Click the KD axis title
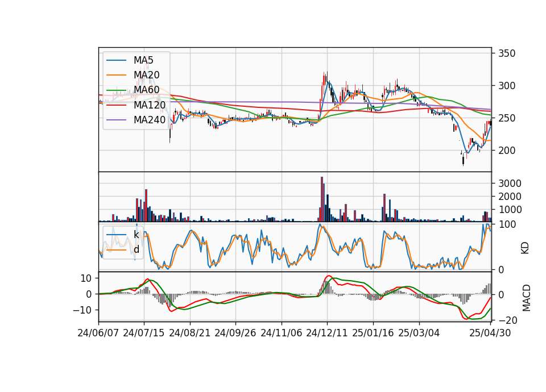 tap(525, 248)
